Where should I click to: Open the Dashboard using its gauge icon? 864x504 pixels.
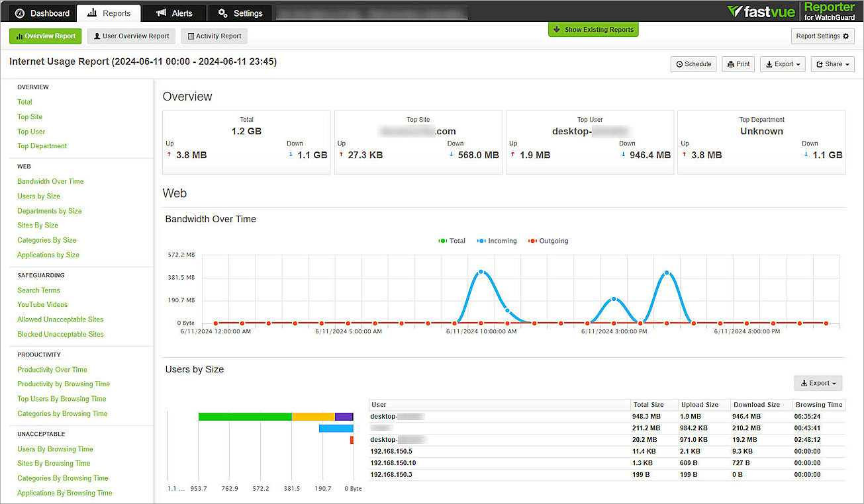(x=19, y=13)
